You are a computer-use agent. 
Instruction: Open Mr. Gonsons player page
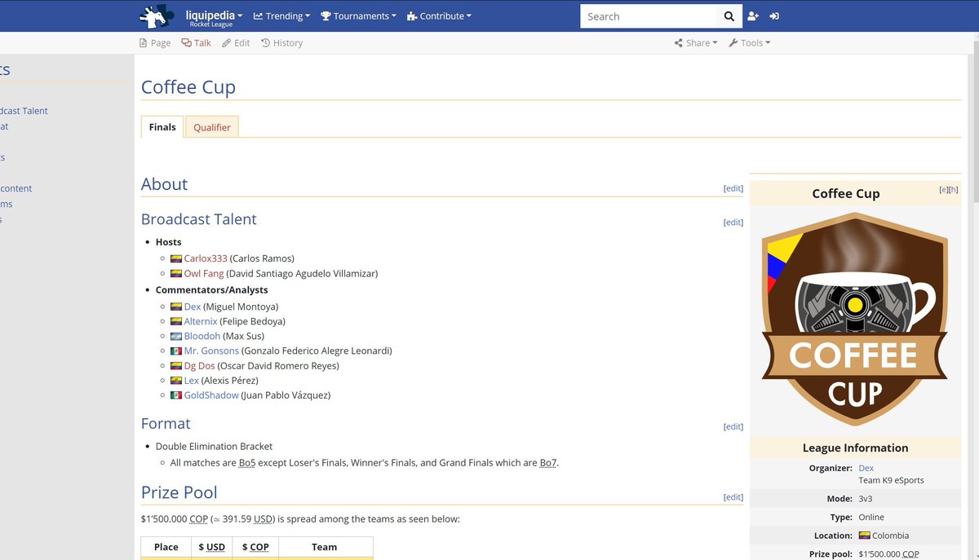(x=211, y=351)
